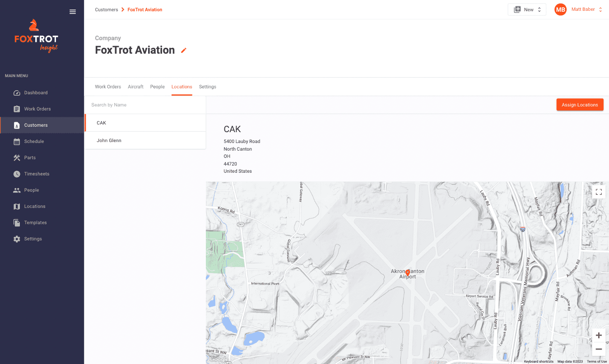Select CAK in the locations list
Screen dimensions: 609x364
point(145,123)
